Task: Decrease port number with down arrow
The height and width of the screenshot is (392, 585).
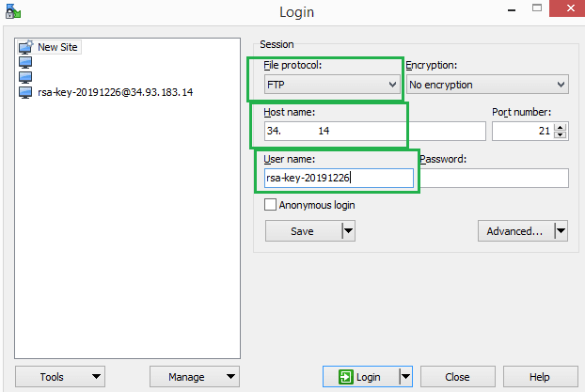Action: pyautogui.click(x=560, y=135)
